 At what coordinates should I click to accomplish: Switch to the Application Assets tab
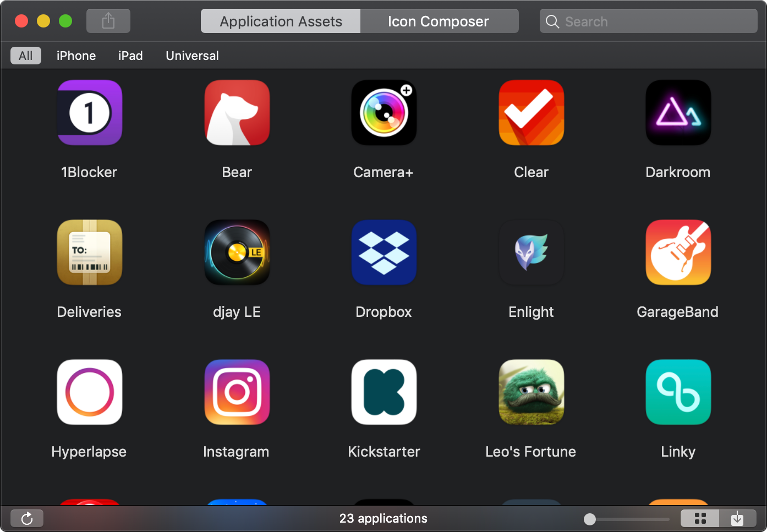tap(281, 21)
